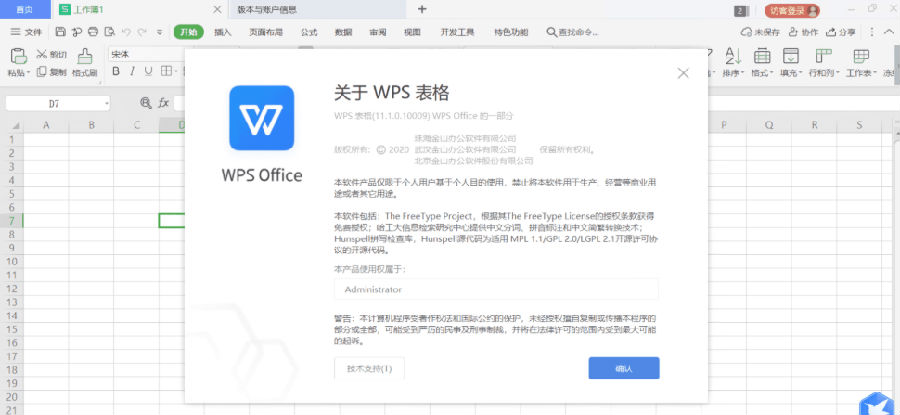Click the Sort (排序) A-Z icon
Screen dimensions: 900x415
(733, 56)
